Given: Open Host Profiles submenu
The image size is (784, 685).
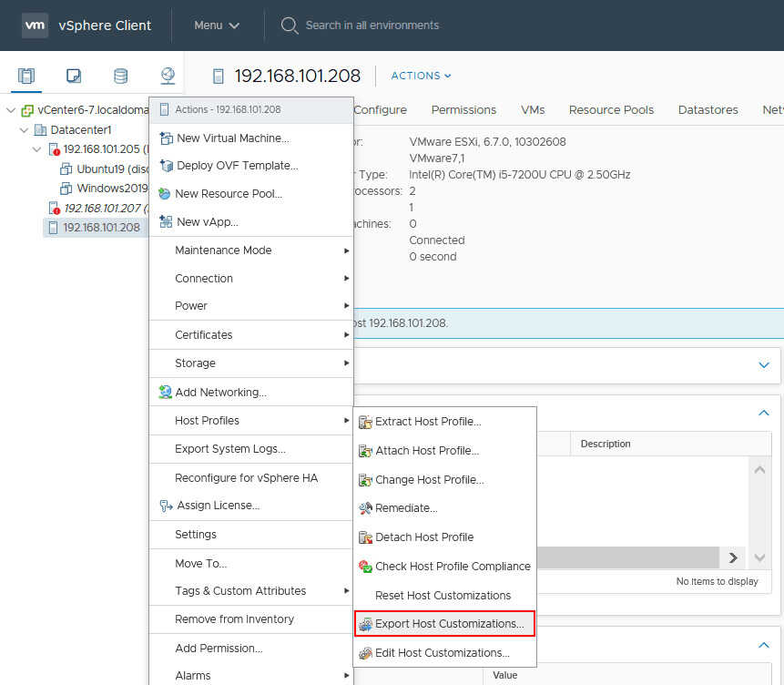Looking at the screenshot, I should (x=251, y=421).
